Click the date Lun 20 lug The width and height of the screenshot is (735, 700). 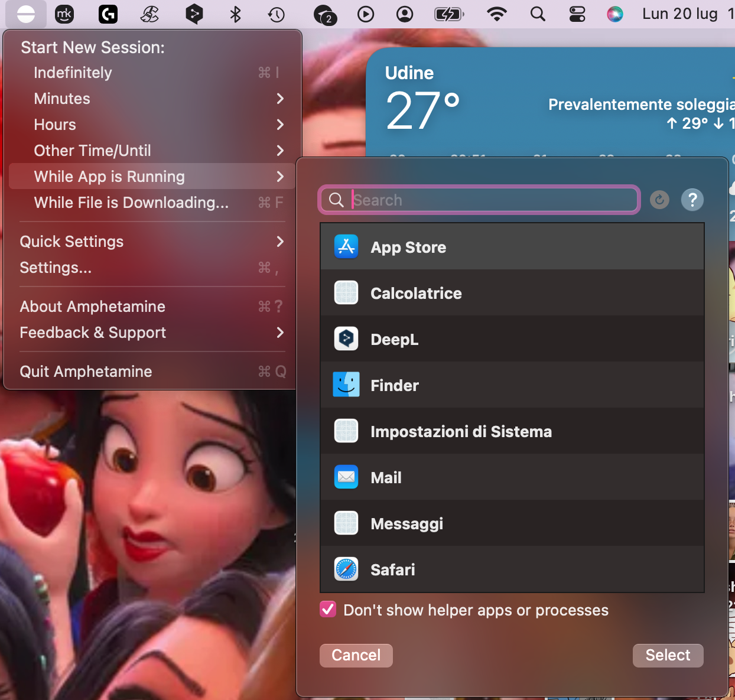pos(680,14)
